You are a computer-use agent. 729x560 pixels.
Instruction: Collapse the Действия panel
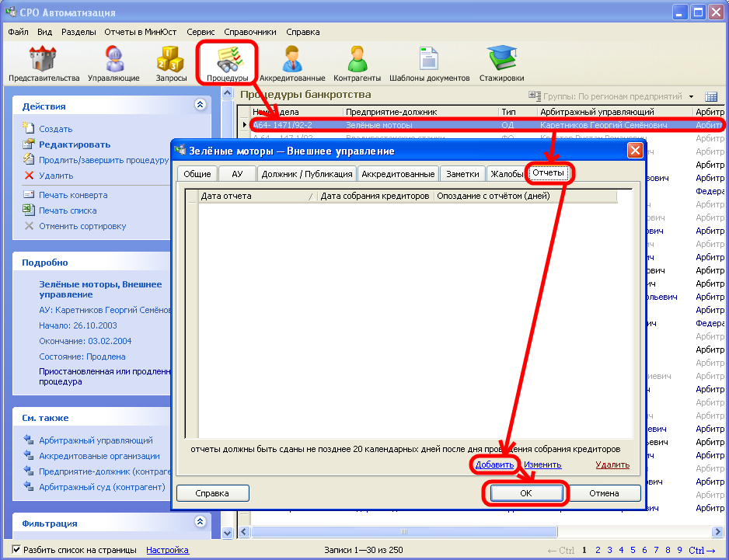(200, 104)
